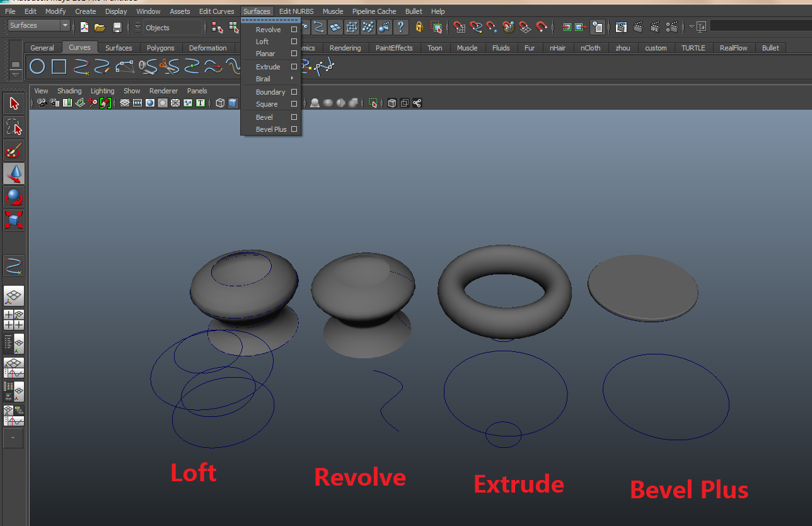Click the last used CV Curve tool

tap(14, 266)
